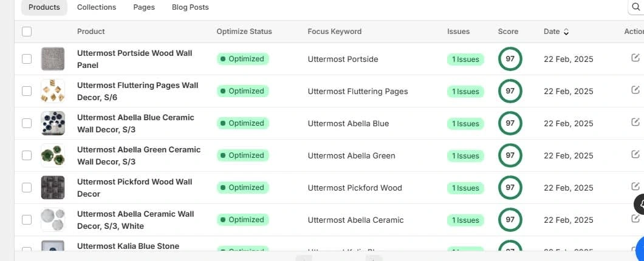Edit the Abella Green Ceramic Wall Decor entry
Screen dimensions: 644x261
tap(635, 155)
